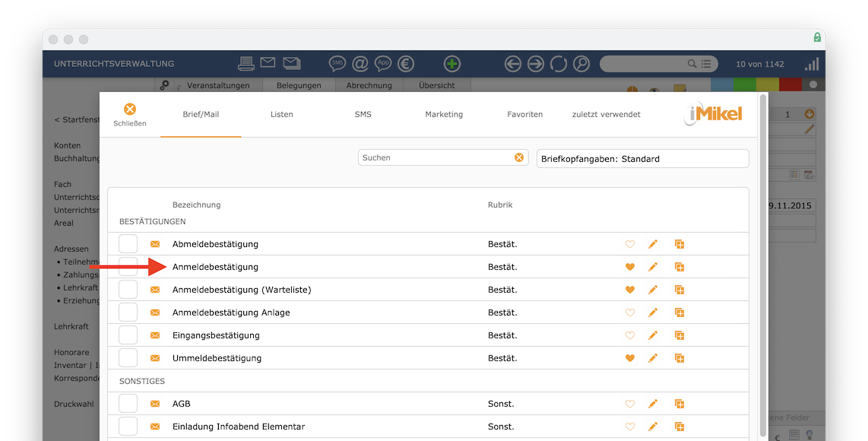Select the red color swatch
868x441 pixels.
point(790,84)
